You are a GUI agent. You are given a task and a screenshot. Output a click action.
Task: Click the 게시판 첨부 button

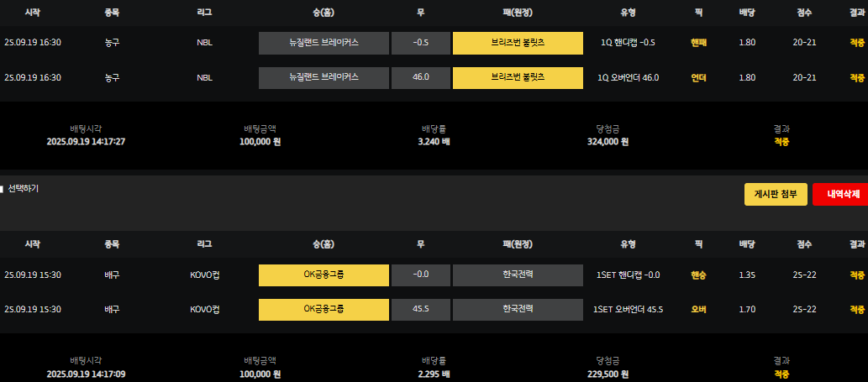(x=776, y=194)
